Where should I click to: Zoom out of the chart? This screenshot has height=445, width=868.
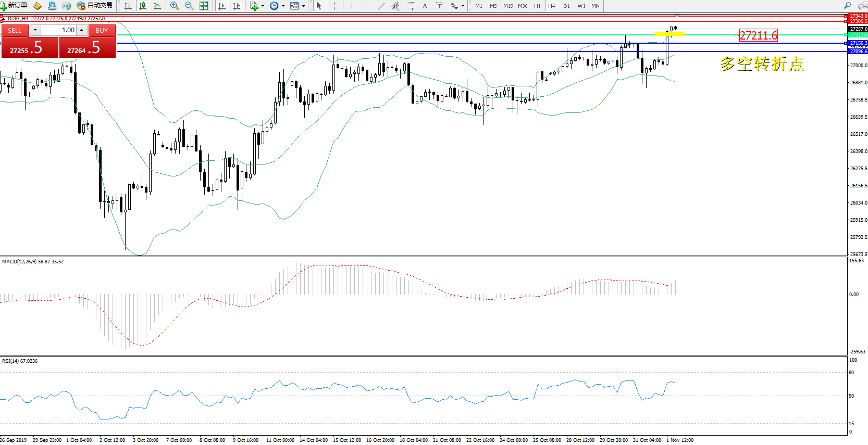[189, 6]
